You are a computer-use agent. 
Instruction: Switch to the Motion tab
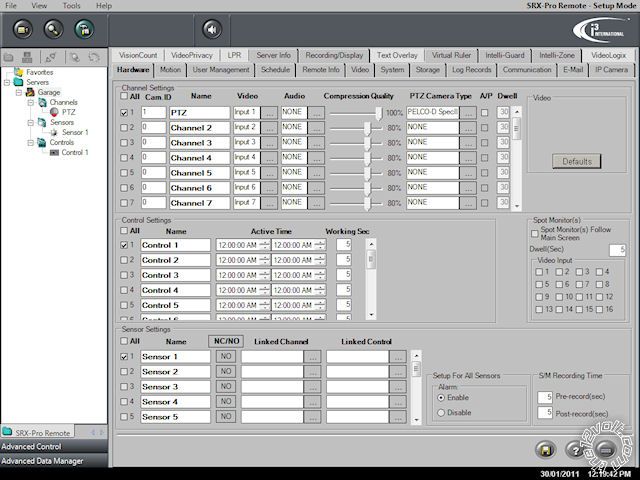170,70
